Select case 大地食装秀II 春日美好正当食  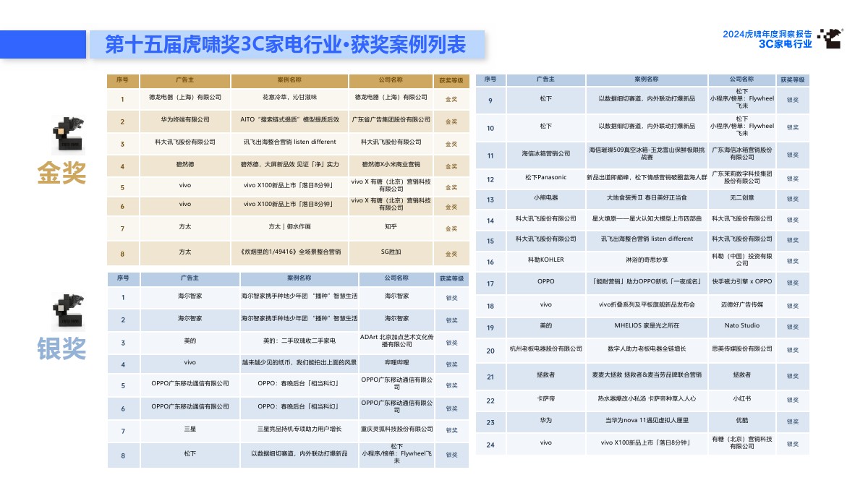click(647, 198)
